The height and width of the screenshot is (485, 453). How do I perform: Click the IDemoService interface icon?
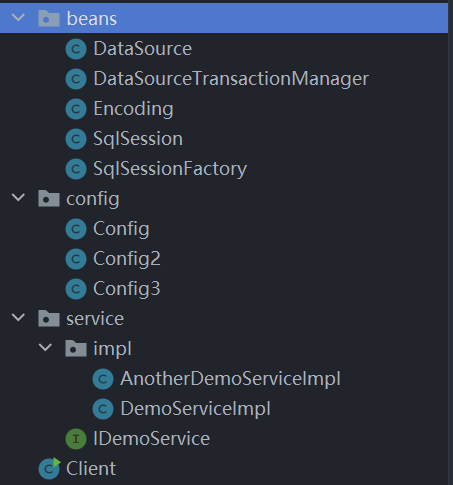(76, 439)
